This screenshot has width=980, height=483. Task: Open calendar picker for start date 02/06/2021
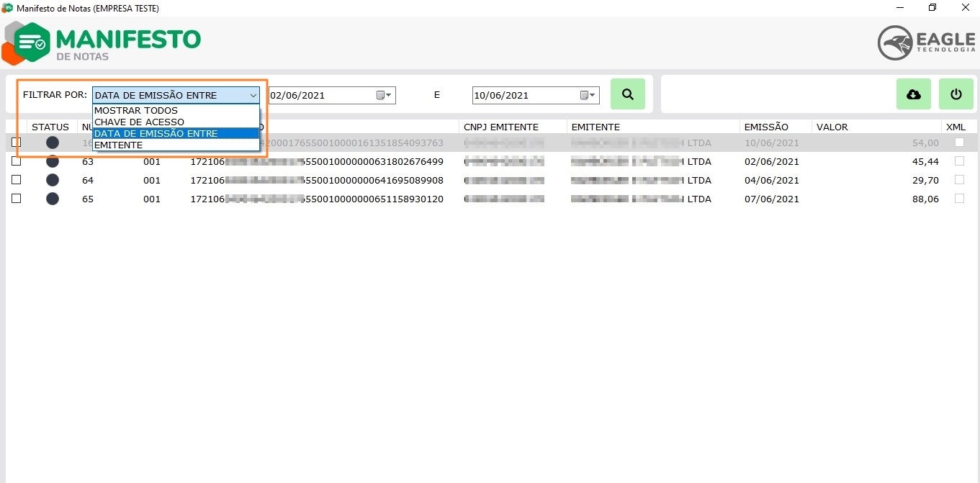[384, 95]
